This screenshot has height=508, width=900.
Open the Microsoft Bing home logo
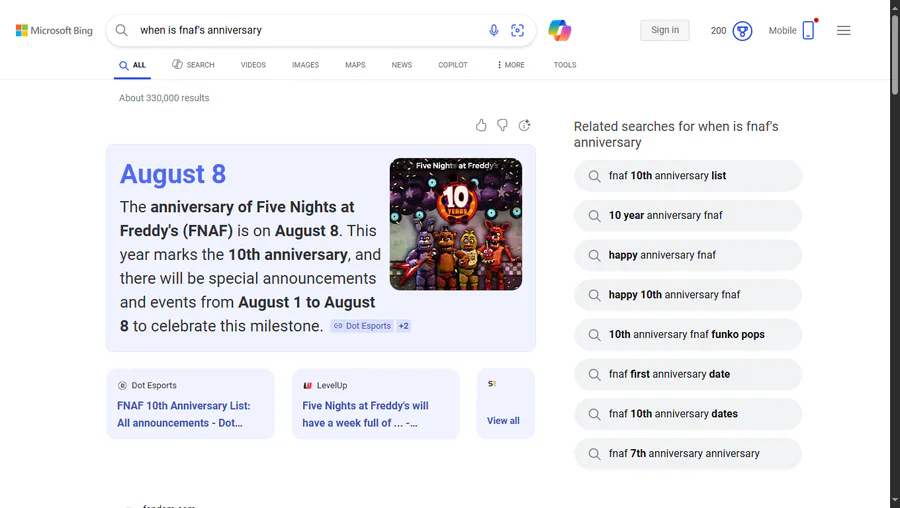click(54, 30)
